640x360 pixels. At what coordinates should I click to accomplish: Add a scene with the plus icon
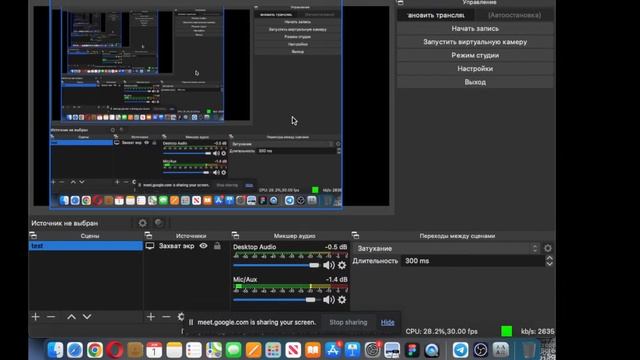tap(36, 317)
